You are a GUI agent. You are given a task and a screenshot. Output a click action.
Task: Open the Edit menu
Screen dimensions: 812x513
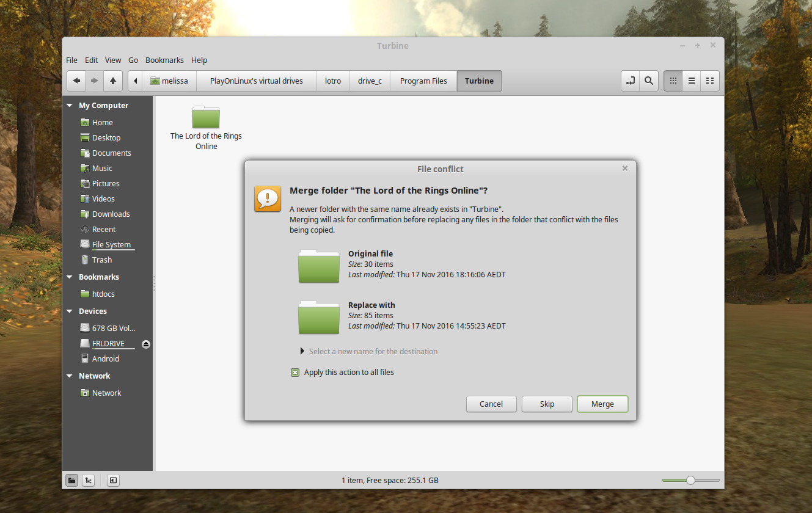pos(91,60)
